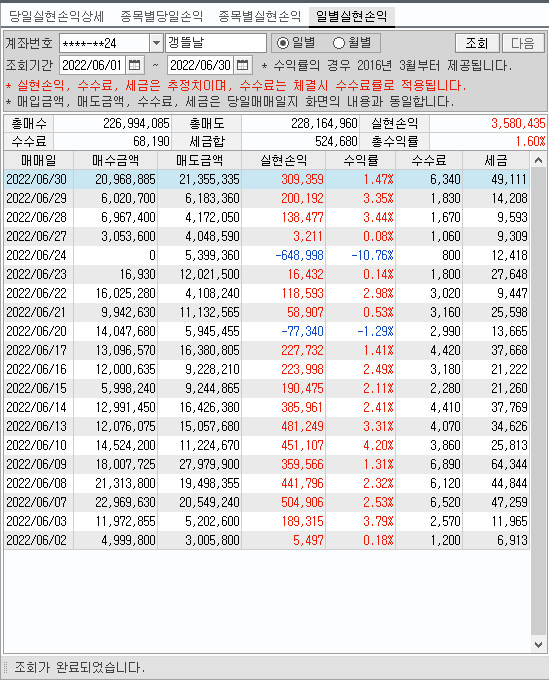Open the start date calendar picker
The image size is (549, 680).
click(x=135, y=65)
